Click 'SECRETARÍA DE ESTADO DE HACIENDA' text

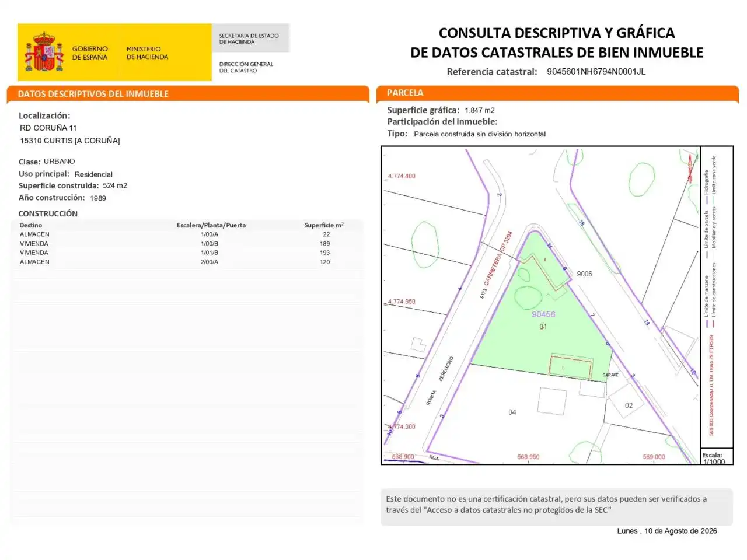pyautogui.click(x=249, y=38)
